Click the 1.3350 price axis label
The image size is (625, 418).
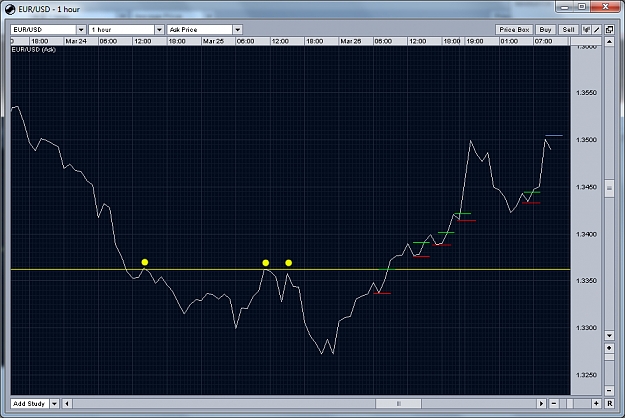click(x=586, y=281)
